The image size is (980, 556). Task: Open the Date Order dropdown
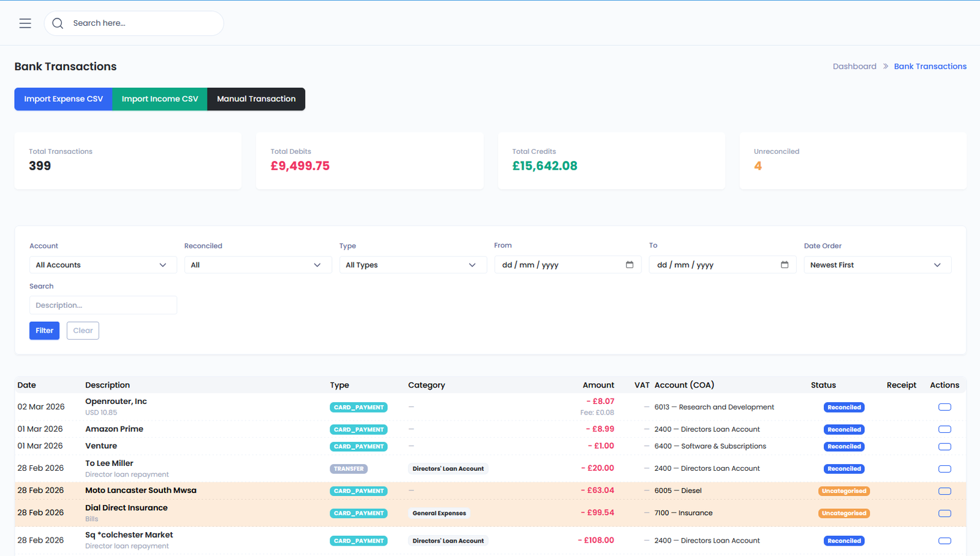[876, 265]
